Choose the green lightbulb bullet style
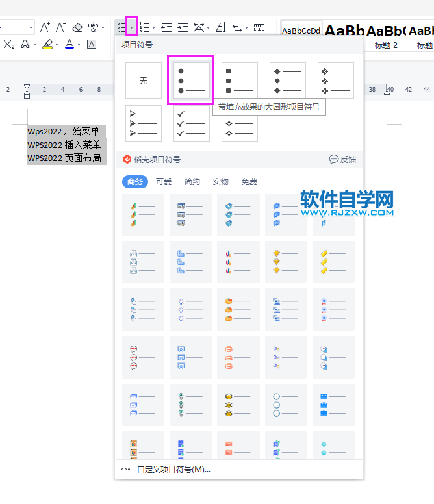The height and width of the screenshot is (504, 434). (x=190, y=405)
